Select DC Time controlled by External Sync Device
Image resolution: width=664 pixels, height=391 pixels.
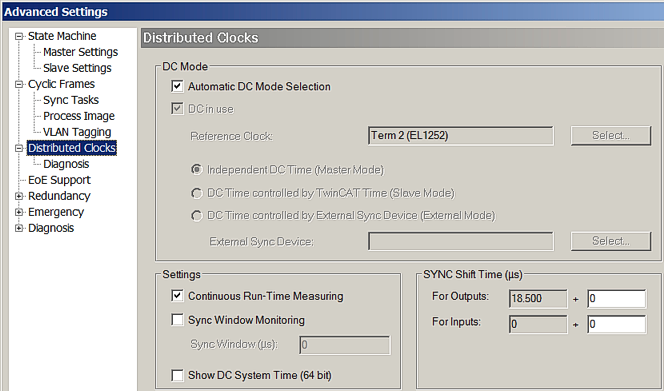click(x=196, y=216)
